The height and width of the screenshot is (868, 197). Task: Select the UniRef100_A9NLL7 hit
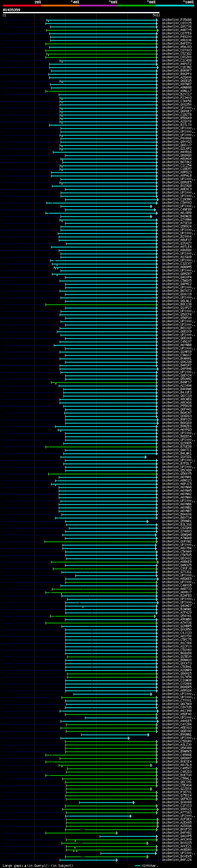pyautogui.click(x=177, y=91)
